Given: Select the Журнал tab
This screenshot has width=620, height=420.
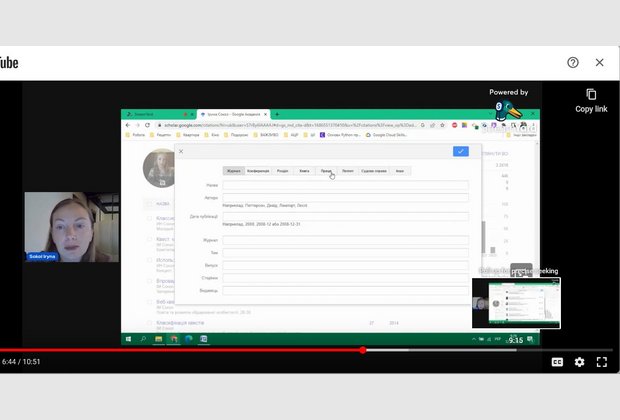Looking at the screenshot, I should 233,171.
